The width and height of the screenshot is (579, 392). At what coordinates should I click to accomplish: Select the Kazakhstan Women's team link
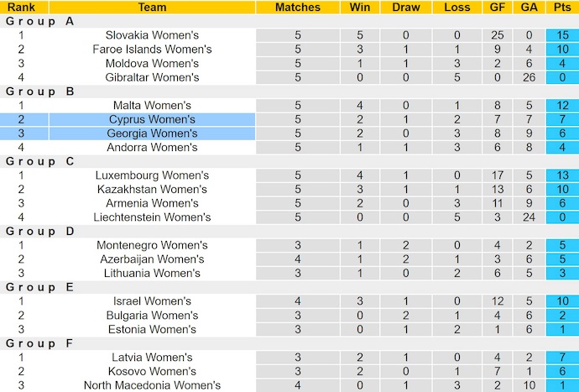[152, 190]
